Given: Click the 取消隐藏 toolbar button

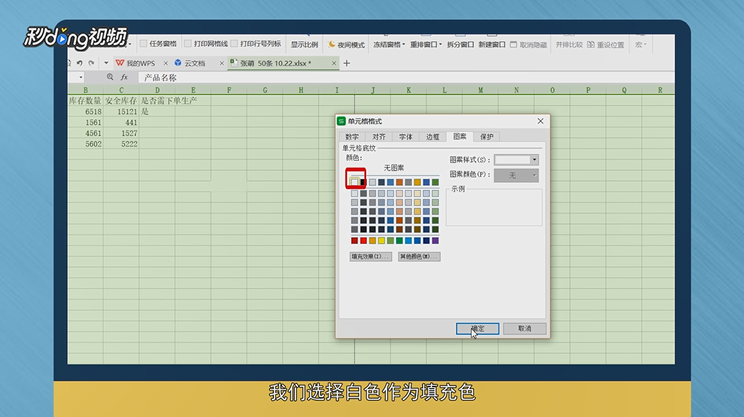Looking at the screenshot, I should [529, 45].
